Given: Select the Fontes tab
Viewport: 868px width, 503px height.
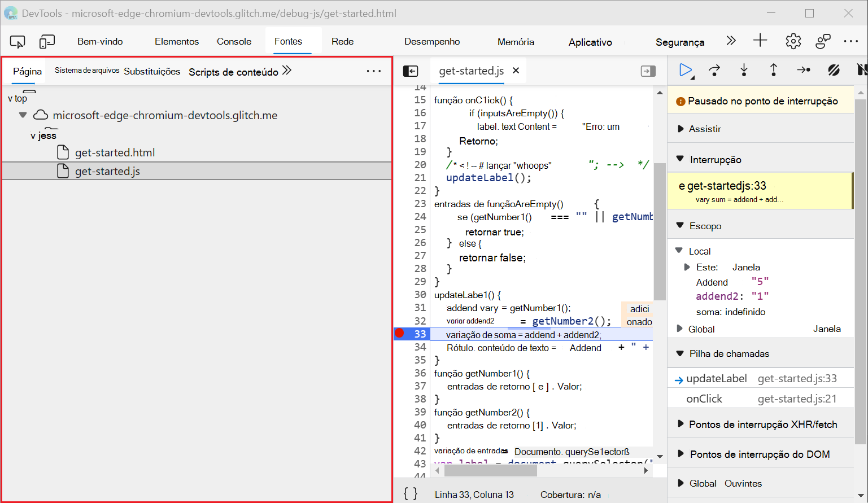Looking at the screenshot, I should point(288,41).
